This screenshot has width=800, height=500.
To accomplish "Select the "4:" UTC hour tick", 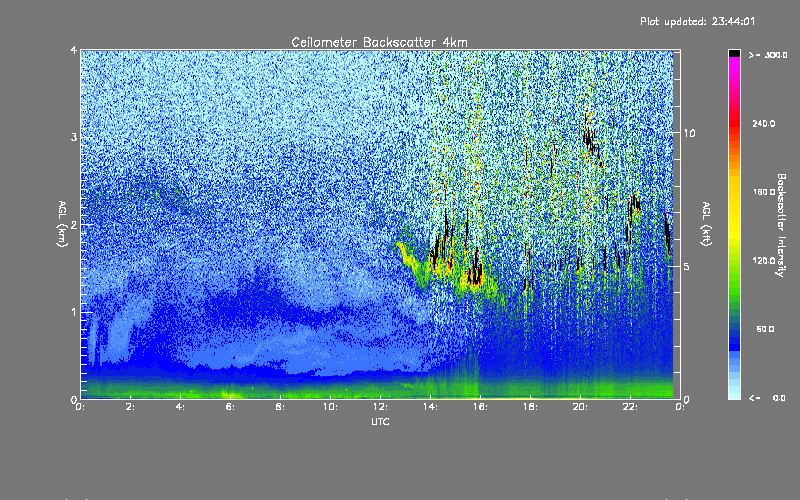I will (x=181, y=407).
